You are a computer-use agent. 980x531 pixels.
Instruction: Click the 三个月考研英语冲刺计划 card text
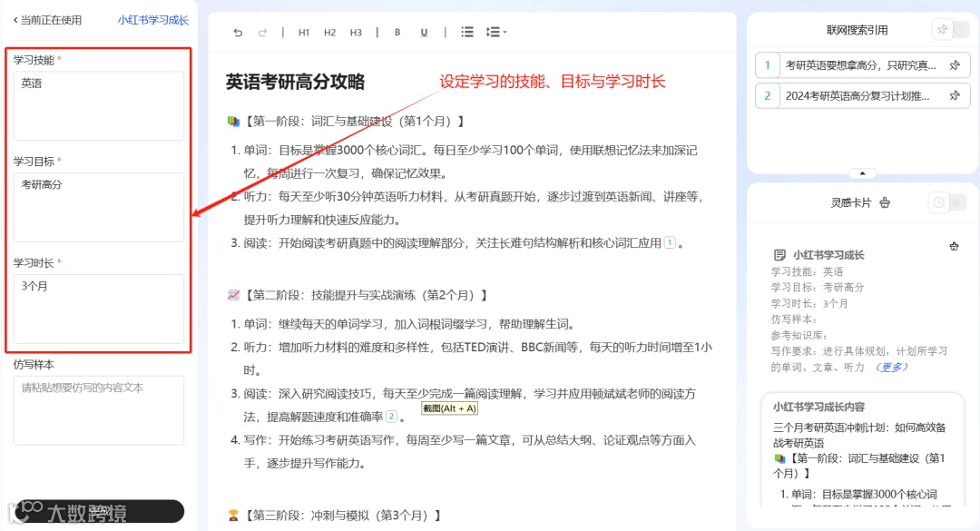pos(859,435)
